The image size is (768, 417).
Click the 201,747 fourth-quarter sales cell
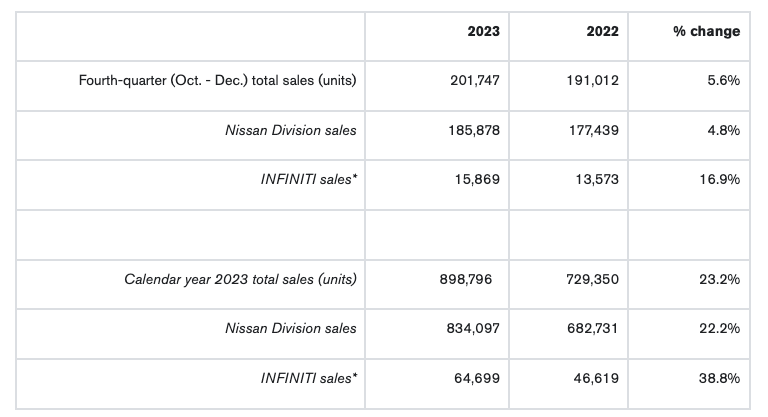click(x=475, y=80)
